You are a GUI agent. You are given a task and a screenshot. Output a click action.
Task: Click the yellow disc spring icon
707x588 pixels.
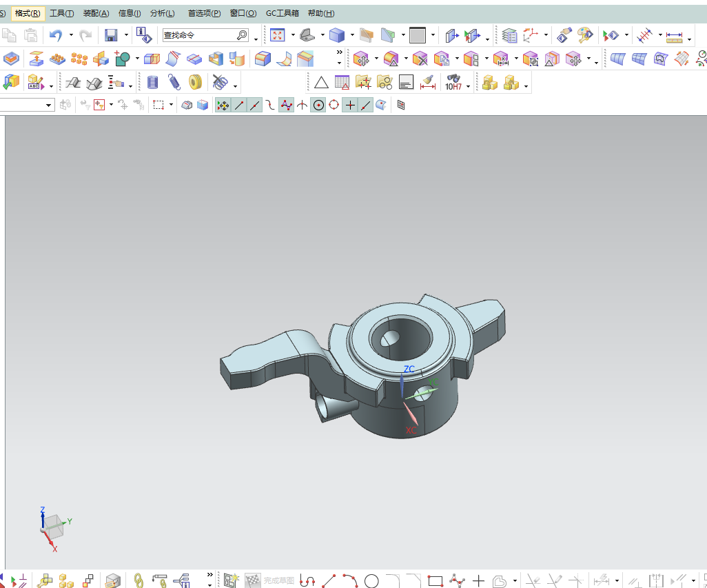coord(195,82)
